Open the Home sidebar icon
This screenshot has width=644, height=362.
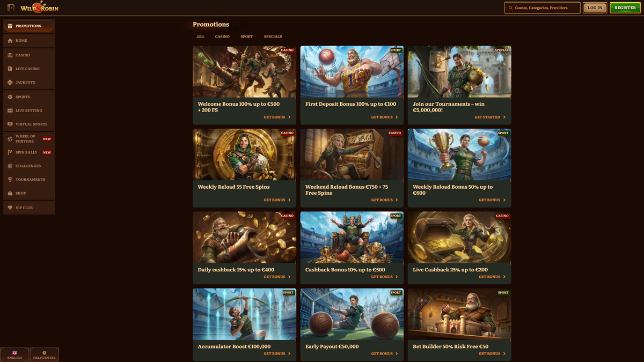[10, 41]
